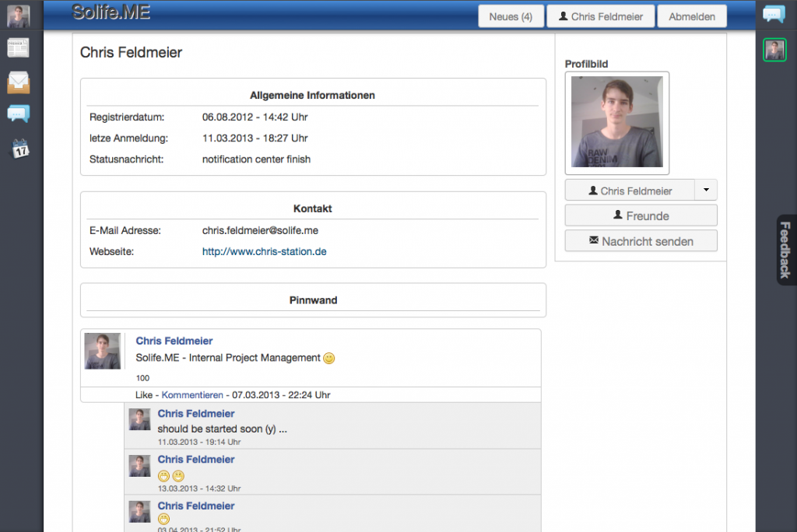Click Chris Feldmeier button under profile picture
797x532 pixels.
(630, 191)
